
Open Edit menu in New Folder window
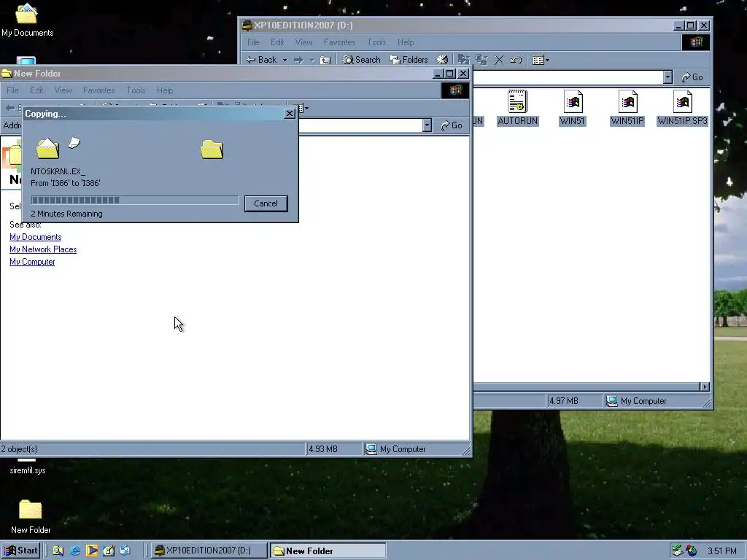click(36, 90)
